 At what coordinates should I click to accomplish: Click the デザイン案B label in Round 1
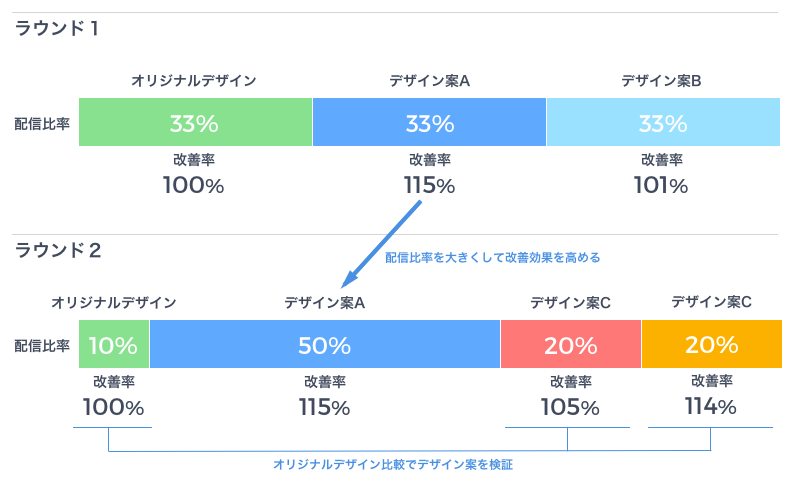(x=661, y=81)
